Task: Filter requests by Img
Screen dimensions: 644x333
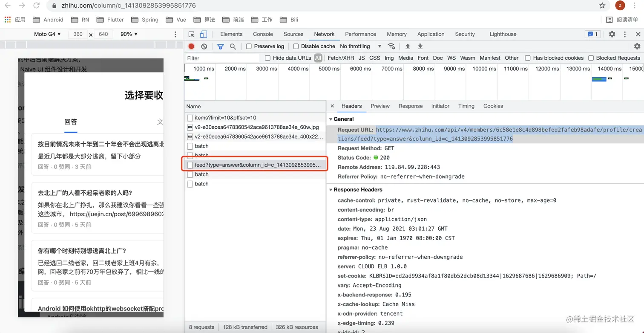Action: pyautogui.click(x=389, y=58)
